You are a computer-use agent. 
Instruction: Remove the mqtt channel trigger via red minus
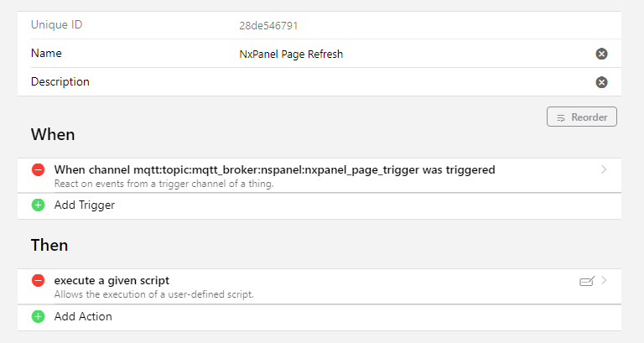39,169
